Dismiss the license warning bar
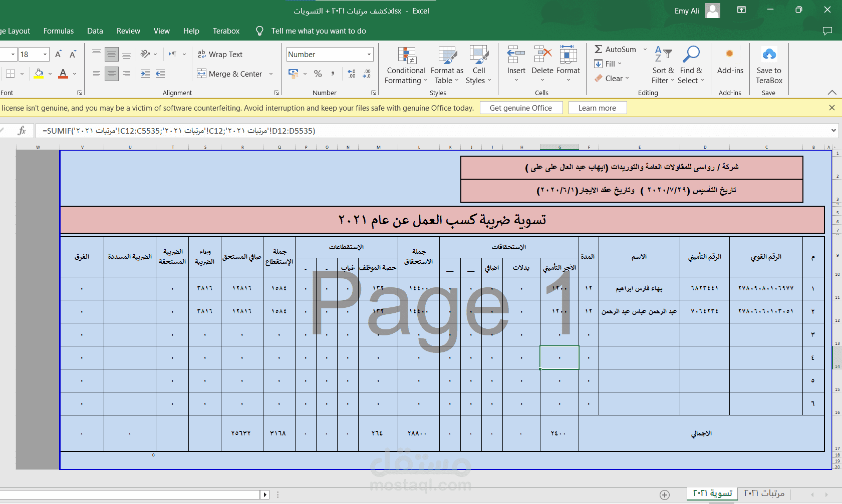 tap(832, 108)
